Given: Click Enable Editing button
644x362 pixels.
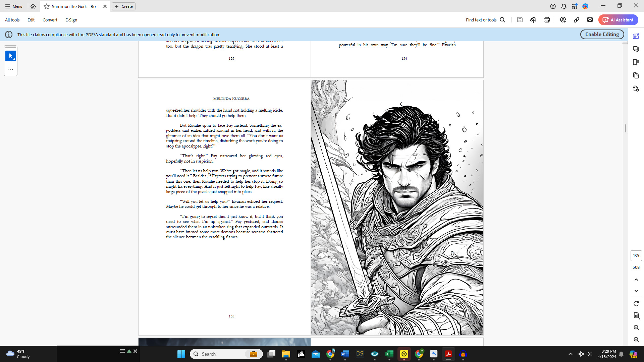Looking at the screenshot, I should pyautogui.click(x=602, y=34).
